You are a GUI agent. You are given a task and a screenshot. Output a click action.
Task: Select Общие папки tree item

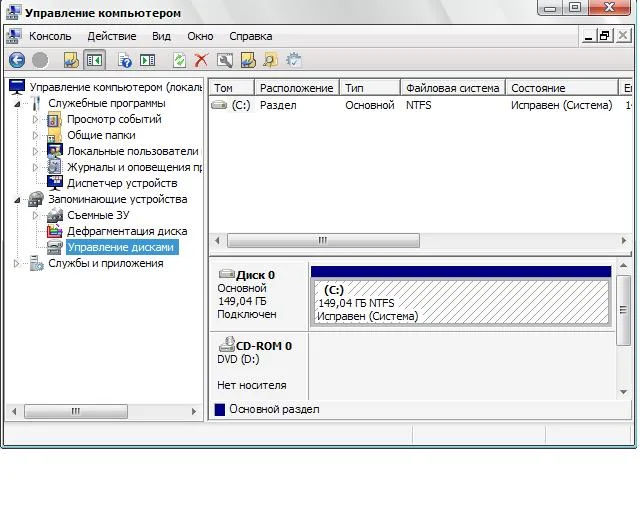tap(101, 135)
